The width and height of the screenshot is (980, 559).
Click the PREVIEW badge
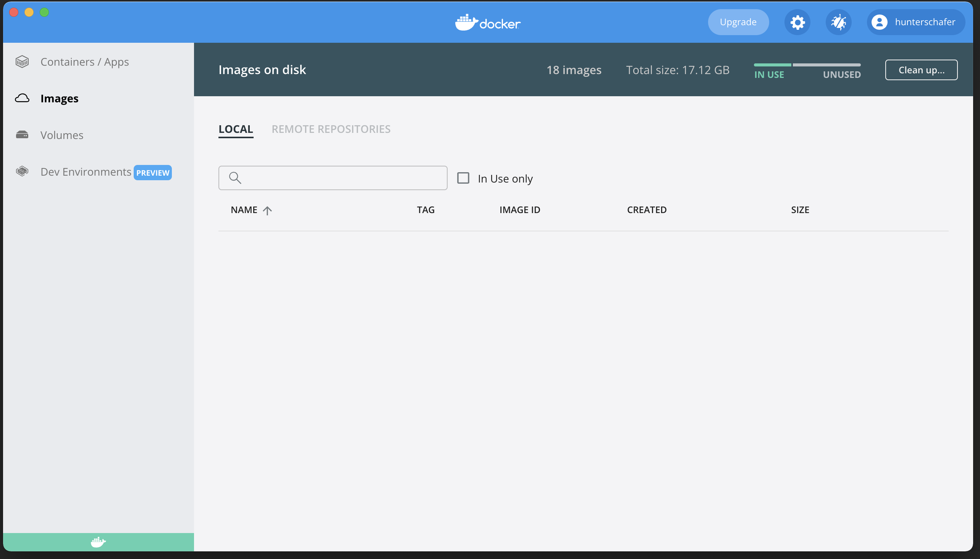pos(153,173)
